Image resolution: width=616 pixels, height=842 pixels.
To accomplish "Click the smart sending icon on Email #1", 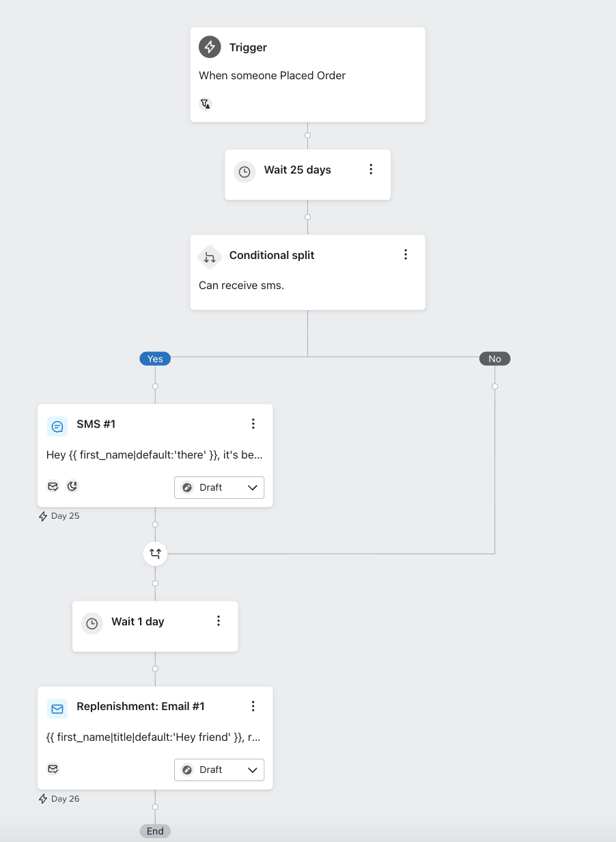I will (53, 769).
